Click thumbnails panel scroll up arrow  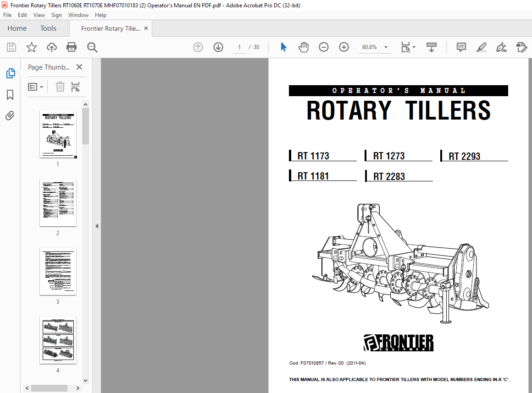point(85,104)
